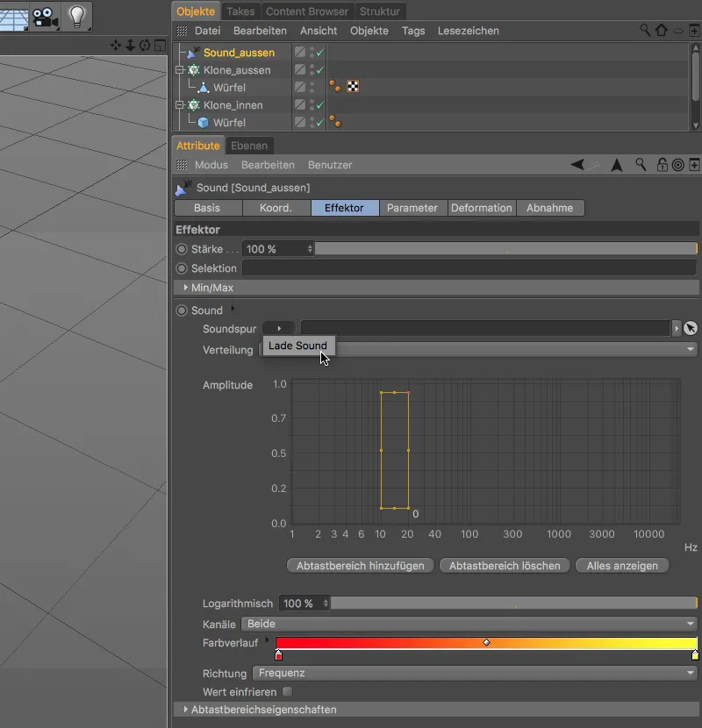Image resolution: width=702 pixels, height=728 pixels.
Task: Click the target mode icon in Attribute Manager
Action: [x=677, y=165]
